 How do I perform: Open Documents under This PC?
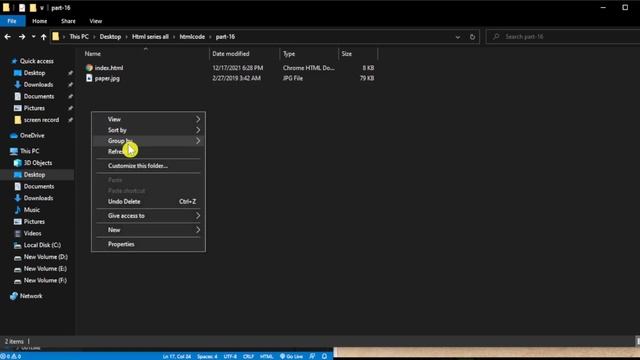pyautogui.click(x=39, y=187)
